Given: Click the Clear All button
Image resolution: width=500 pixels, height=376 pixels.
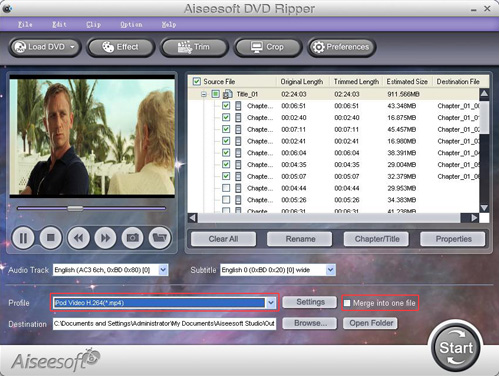Looking at the screenshot, I should tap(223, 239).
